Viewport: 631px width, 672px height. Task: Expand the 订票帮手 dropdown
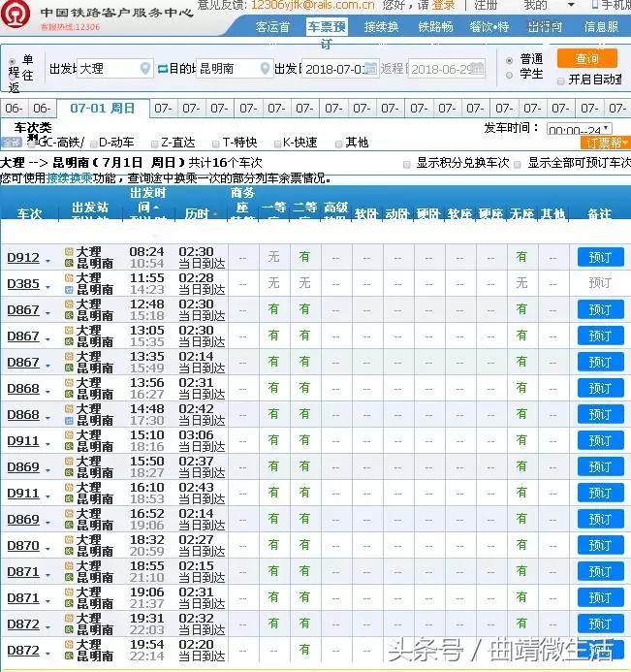(x=606, y=143)
